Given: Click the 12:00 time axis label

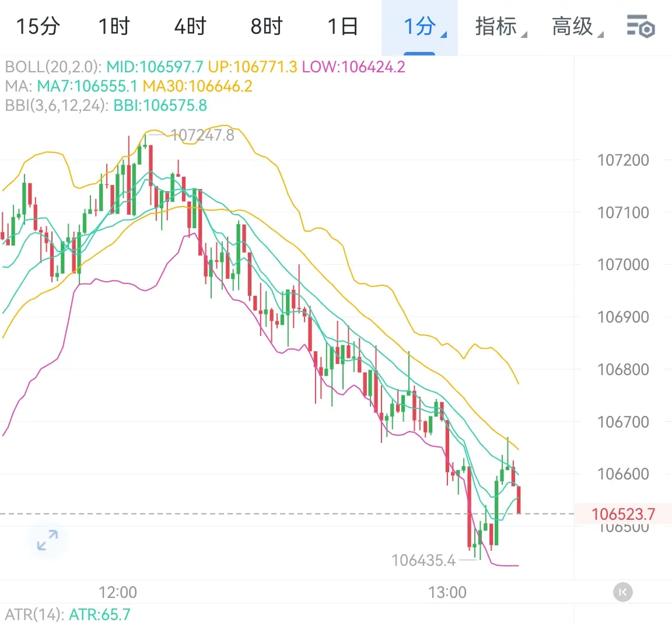Looking at the screenshot, I should 118,592.
